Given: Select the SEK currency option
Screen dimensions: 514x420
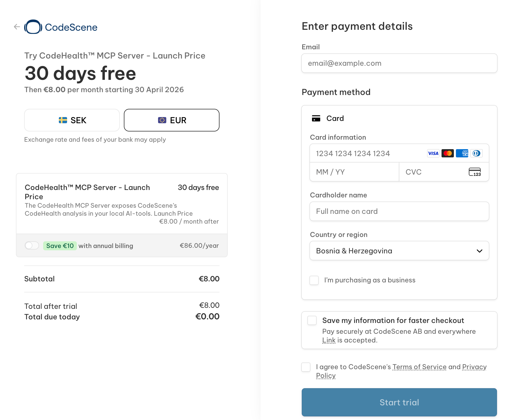Looking at the screenshot, I should (72, 120).
